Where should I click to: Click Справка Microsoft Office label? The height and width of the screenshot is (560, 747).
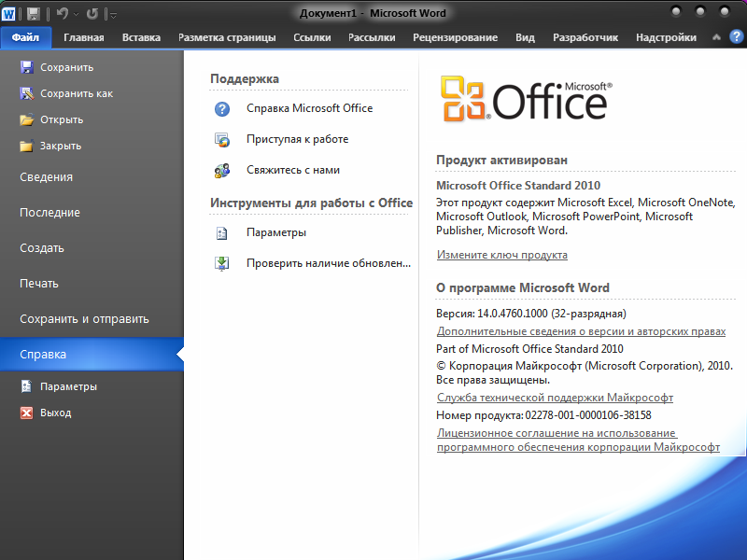pos(310,108)
